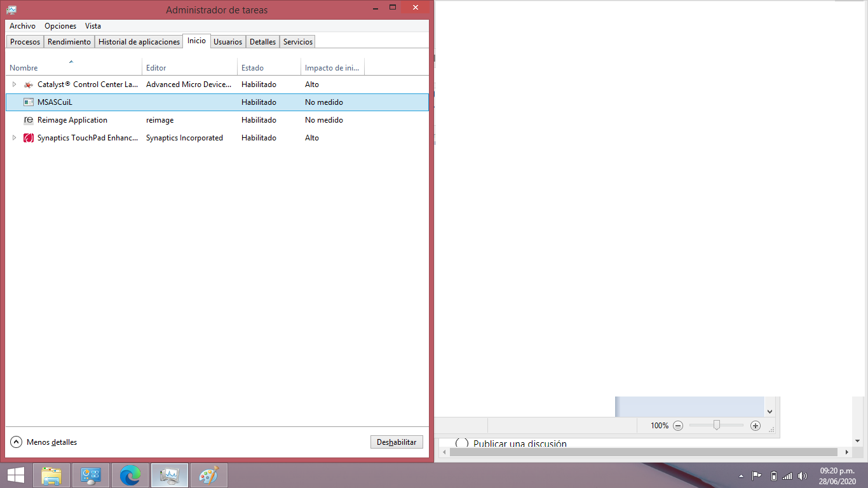The height and width of the screenshot is (488, 868).
Task: Click the 'Synaptics Incorporated' editor cell
Action: 184,138
